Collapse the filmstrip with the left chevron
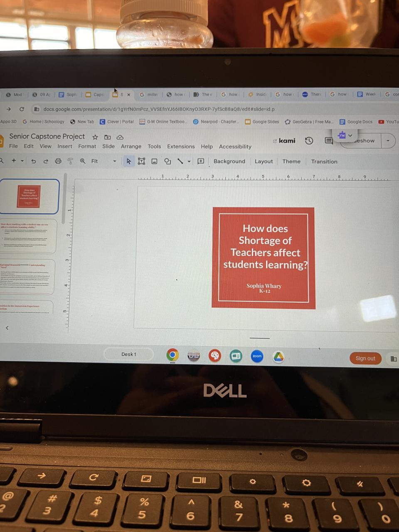The height and width of the screenshot is (532, 399). tap(7, 328)
